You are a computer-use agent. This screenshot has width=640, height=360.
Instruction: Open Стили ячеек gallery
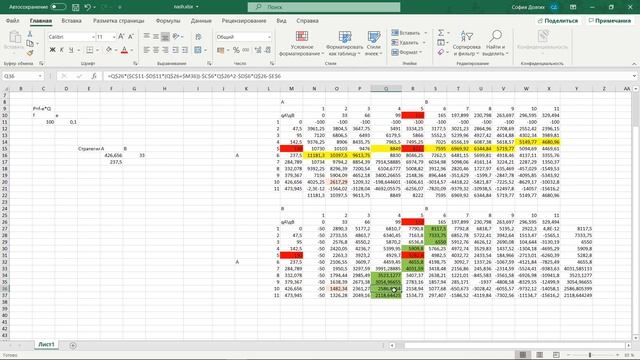coord(373,43)
